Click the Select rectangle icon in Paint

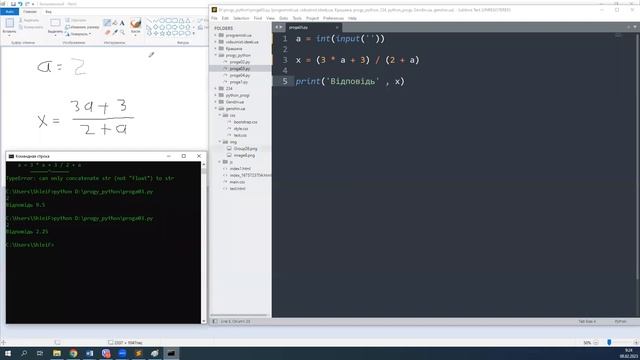(55, 23)
